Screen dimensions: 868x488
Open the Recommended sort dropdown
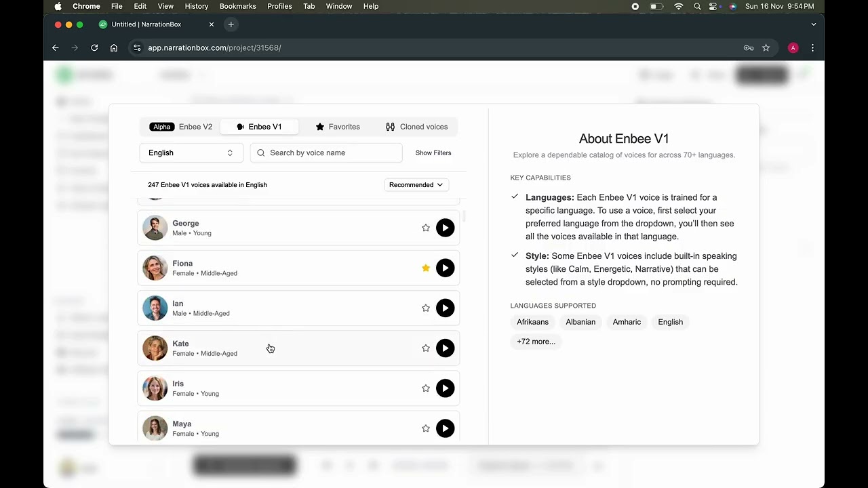[416, 184]
